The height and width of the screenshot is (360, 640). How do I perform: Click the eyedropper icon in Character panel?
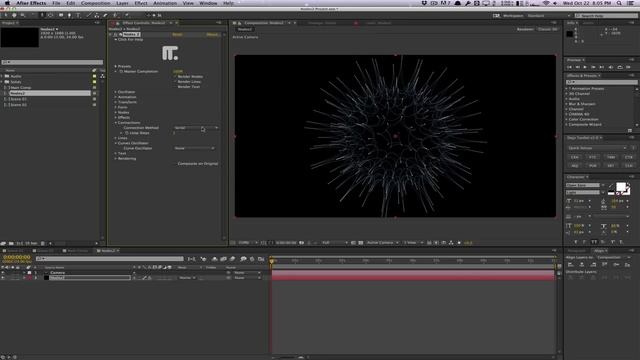(x=610, y=186)
